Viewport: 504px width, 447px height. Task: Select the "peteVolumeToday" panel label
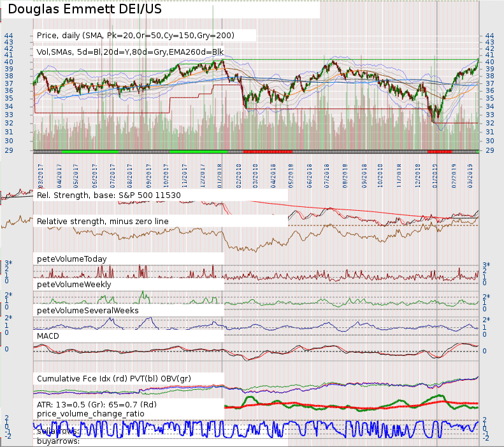pyautogui.click(x=71, y=259)
